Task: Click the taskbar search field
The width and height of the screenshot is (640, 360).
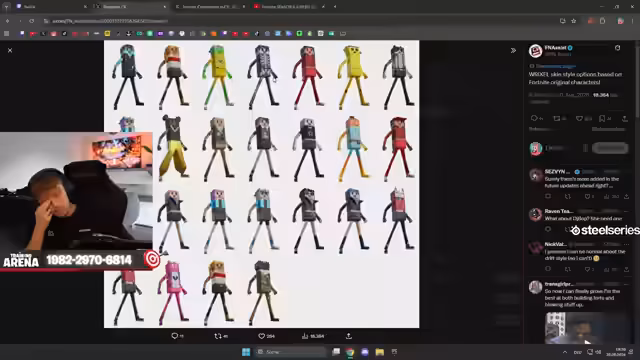Action: click(291, 352)
